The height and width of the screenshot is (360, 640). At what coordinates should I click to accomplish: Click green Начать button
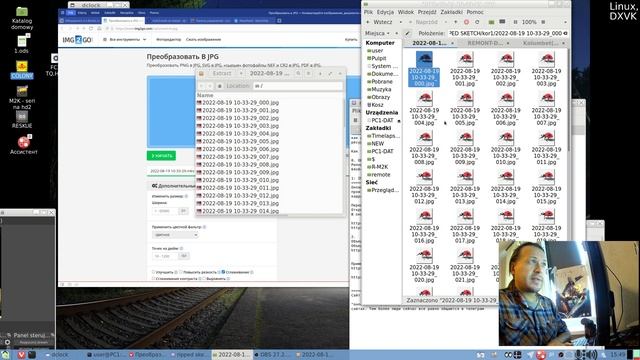coord(161,156)
